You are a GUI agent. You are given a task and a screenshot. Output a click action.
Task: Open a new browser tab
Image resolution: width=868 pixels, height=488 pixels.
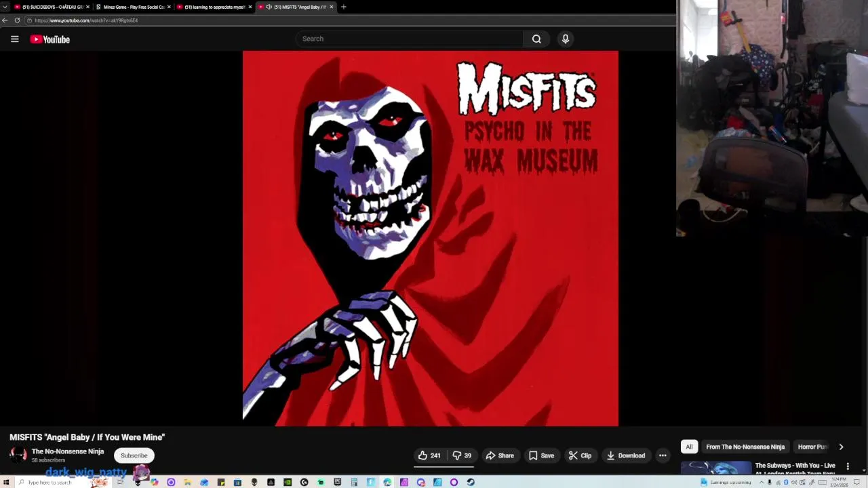point(343,7)
